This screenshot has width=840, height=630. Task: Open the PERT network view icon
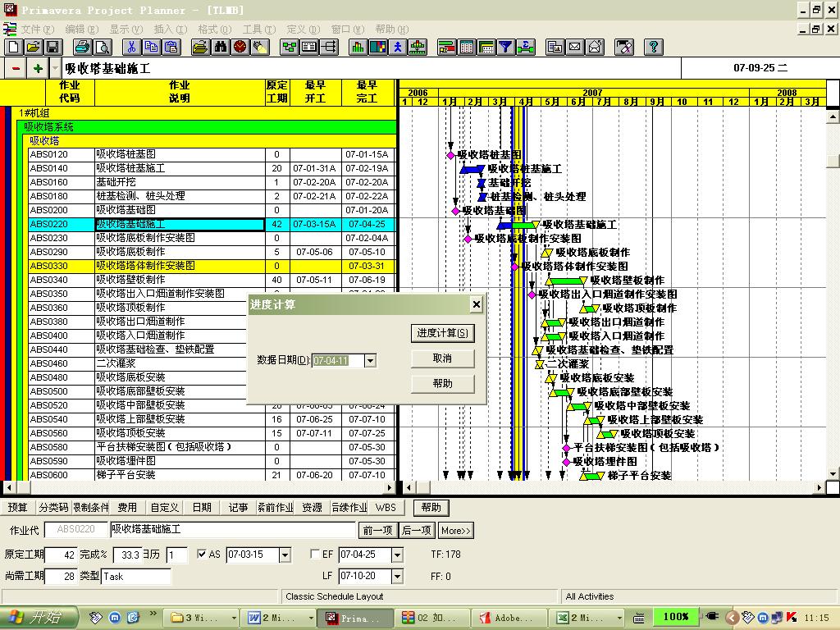[290, 47]
